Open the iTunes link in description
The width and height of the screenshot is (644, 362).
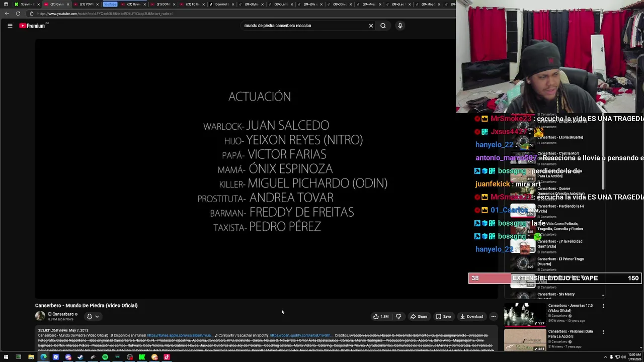180,335
